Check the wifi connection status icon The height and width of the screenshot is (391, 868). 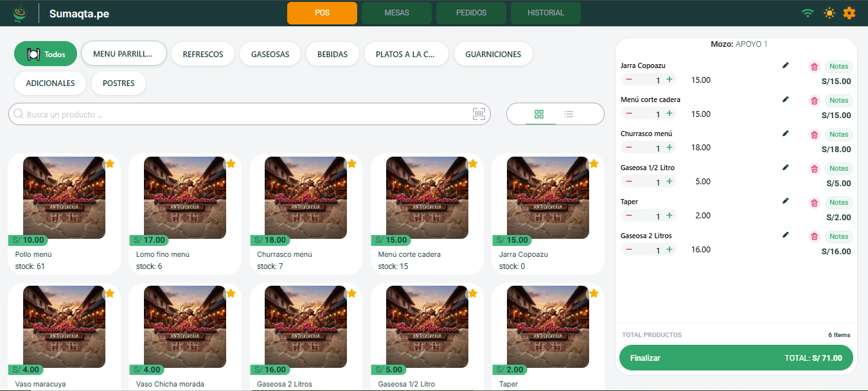coord(808,13)
